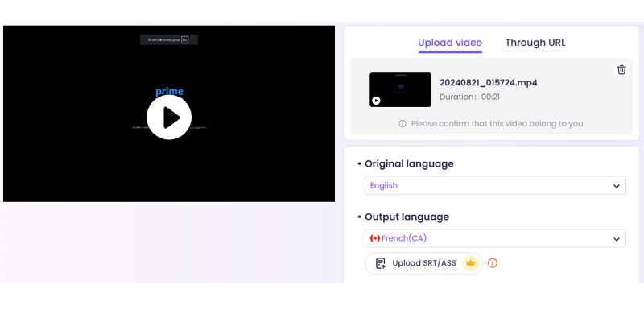
Task: Click the Upload SRT/ASS button
Action: [424, 263]
